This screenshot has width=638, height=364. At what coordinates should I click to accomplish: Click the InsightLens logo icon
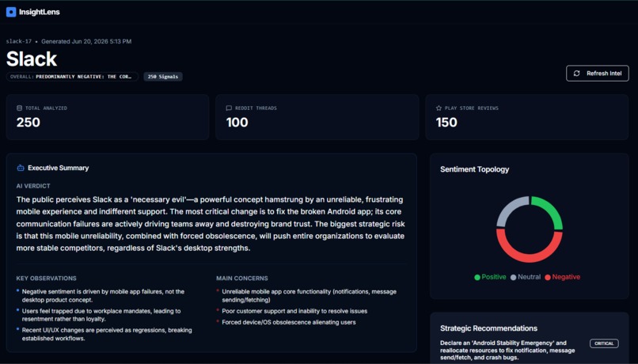pyautogui.click(x=11, y=12)
